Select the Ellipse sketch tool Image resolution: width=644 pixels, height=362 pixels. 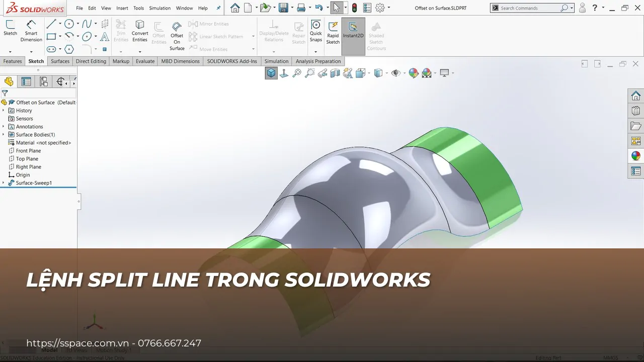[x=87, y=36]
